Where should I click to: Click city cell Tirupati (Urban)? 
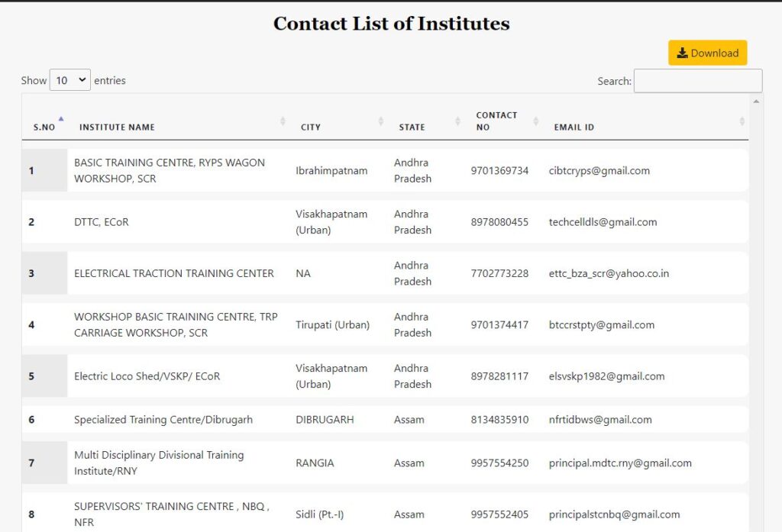coord(332,324)
